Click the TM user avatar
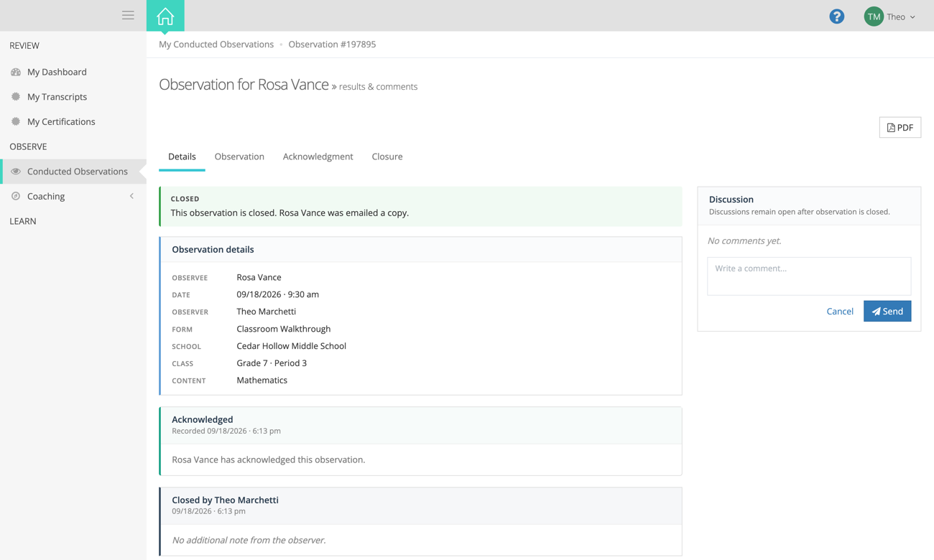This screenshot has width=934, height=560. pos(874,17)
